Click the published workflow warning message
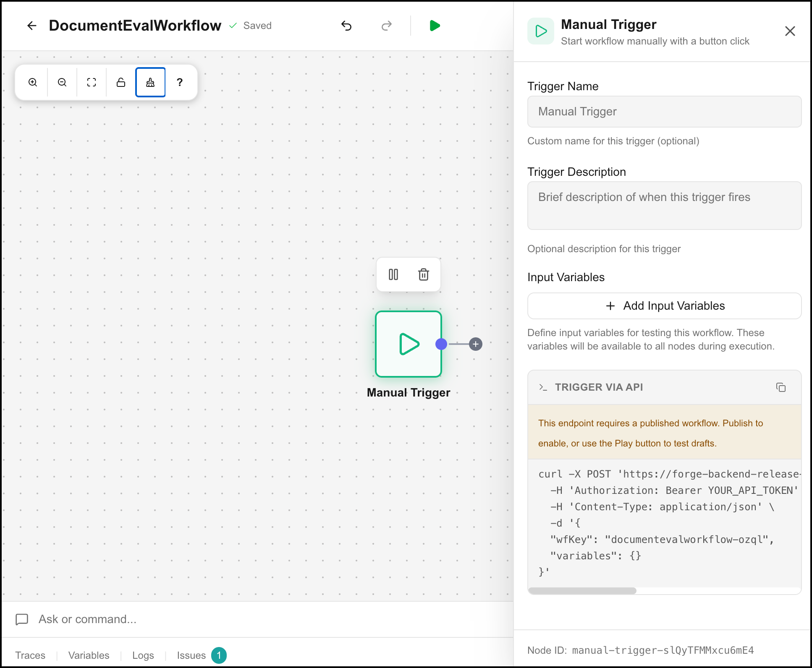This screenshot has height=668, width=812. (664, 433)
